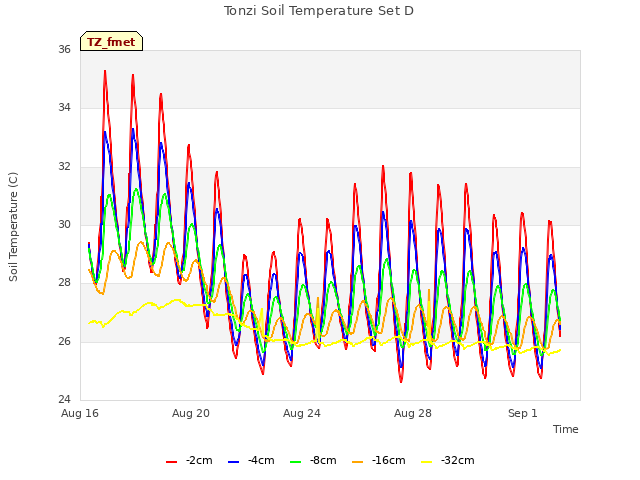640x480 pixels.
Task: Click the 34 y-axis tick label
Action: point(64,108)
